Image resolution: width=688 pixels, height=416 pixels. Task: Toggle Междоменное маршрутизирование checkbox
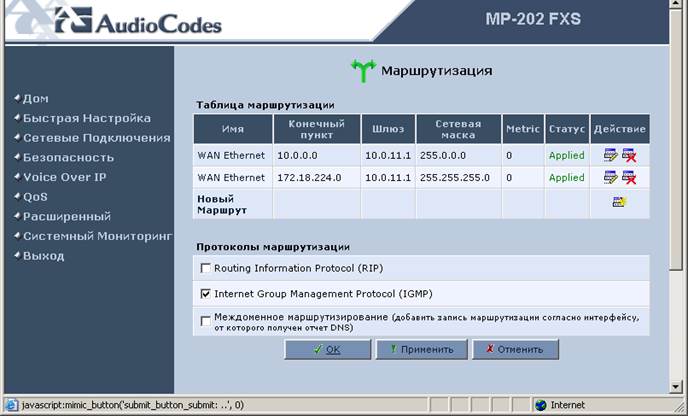(205, 322)
